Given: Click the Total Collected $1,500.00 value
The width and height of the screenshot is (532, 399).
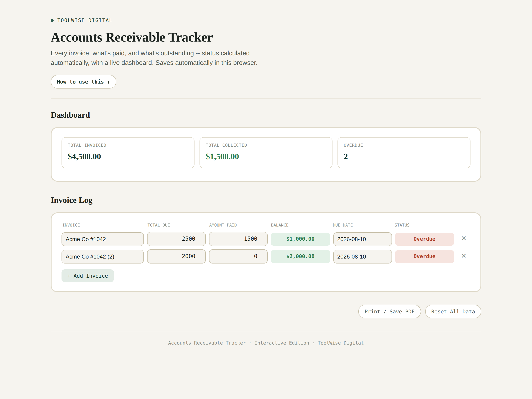Looking at the screenshot, I should pos(222,156).
